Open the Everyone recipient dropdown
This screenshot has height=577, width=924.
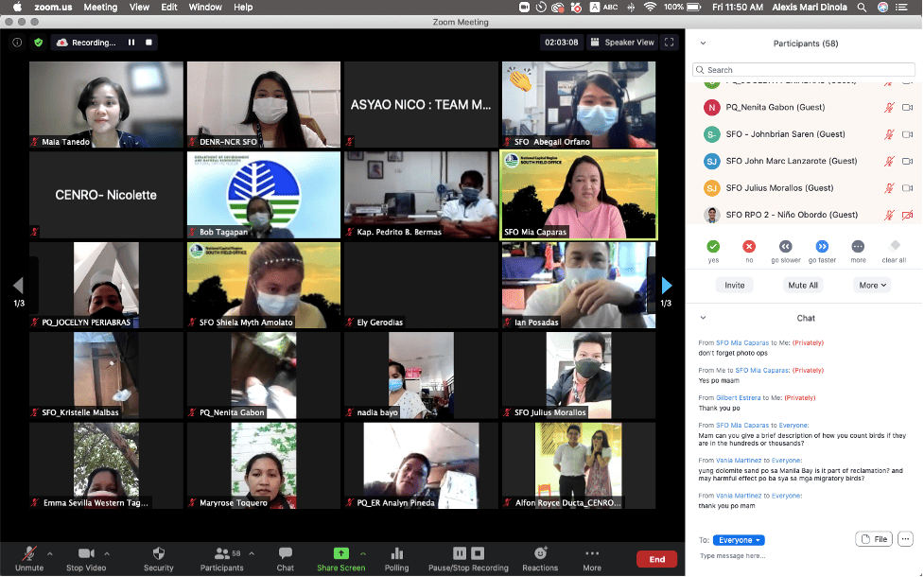738,540
